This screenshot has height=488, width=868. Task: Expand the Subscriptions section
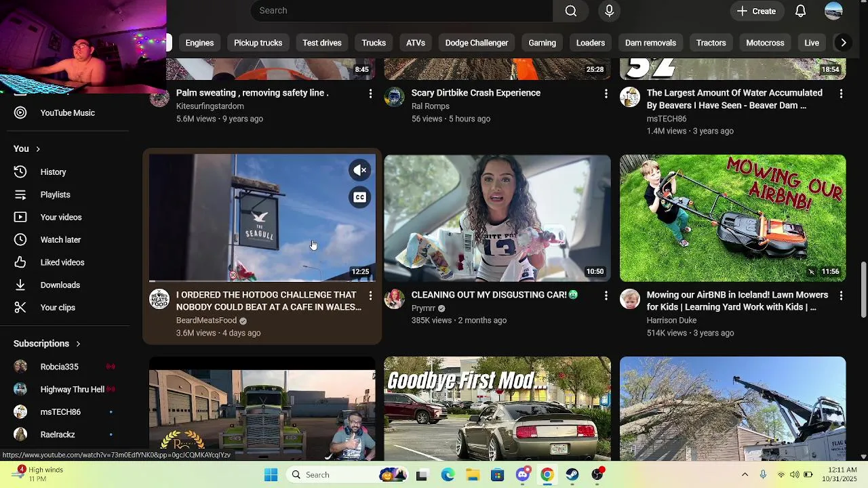(x=47, y=344)
